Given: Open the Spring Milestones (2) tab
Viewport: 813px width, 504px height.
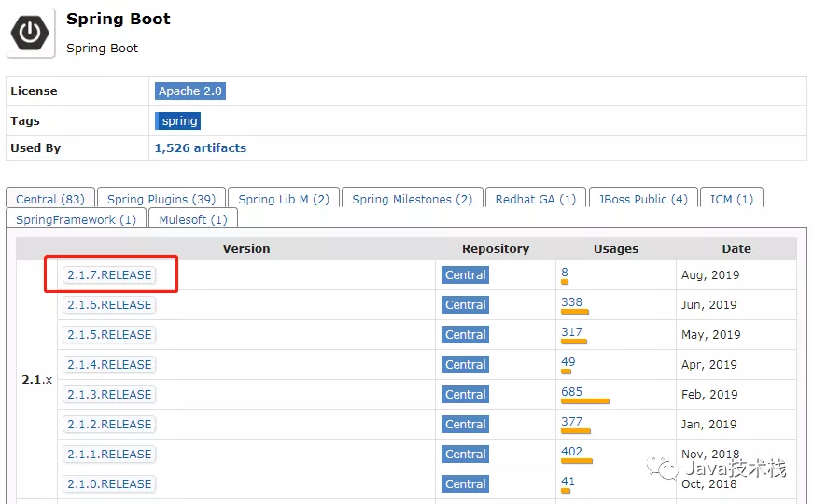Looking at the screenshot, I should [x=413, y=199].
